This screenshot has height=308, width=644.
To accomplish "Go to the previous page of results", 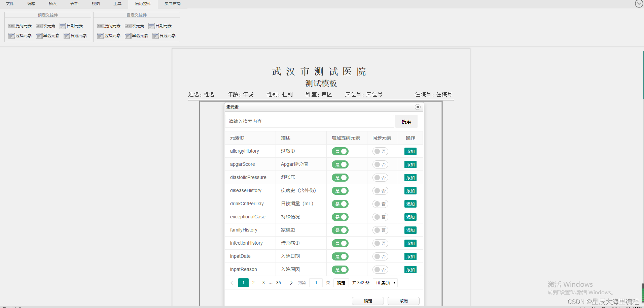I will 232,283.
